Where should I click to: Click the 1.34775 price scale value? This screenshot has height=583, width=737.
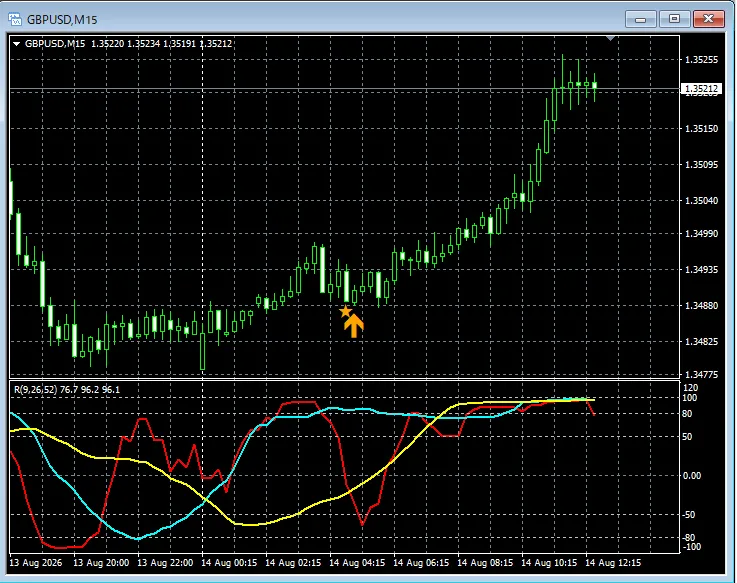(701, 375)
